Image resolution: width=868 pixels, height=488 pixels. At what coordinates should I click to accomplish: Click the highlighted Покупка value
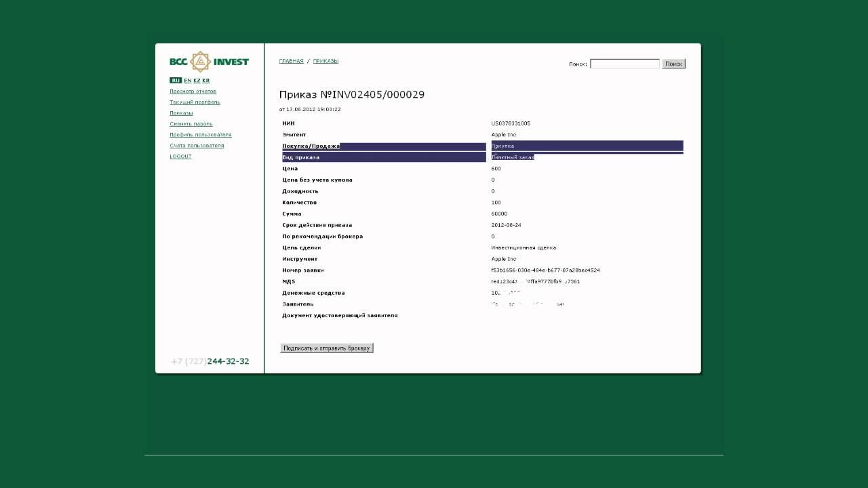503,146
